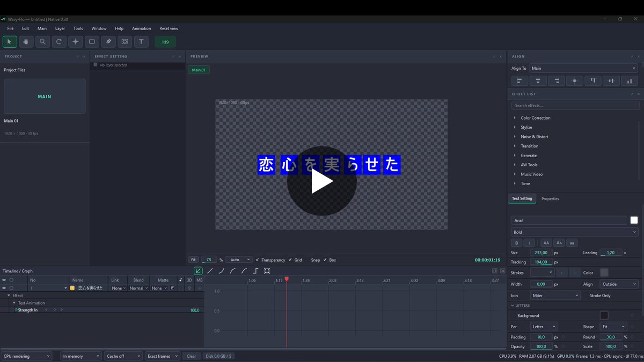Select the Zoom magnifier tool
Image resolution: width=644 pixels, height=362 pixels.
(42, 41)
